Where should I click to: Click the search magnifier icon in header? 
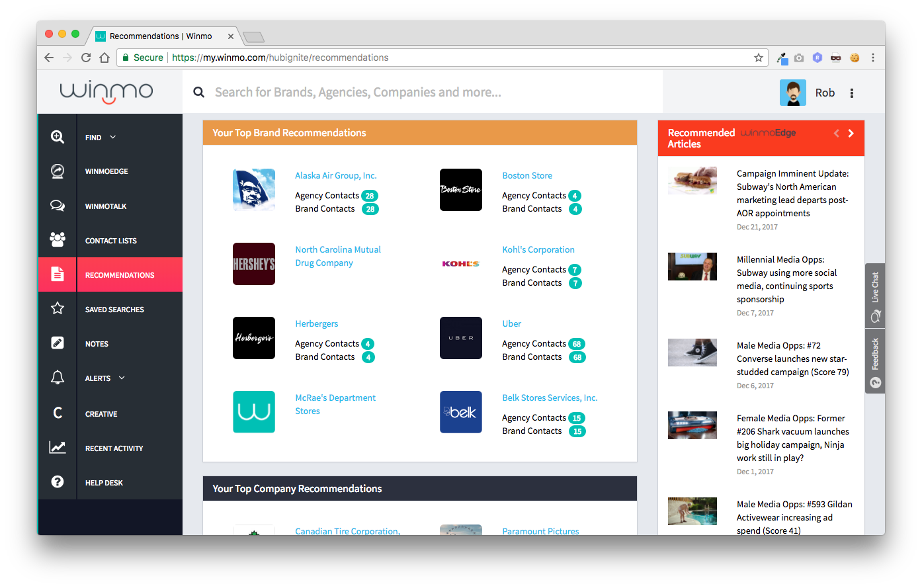[198, 93]
